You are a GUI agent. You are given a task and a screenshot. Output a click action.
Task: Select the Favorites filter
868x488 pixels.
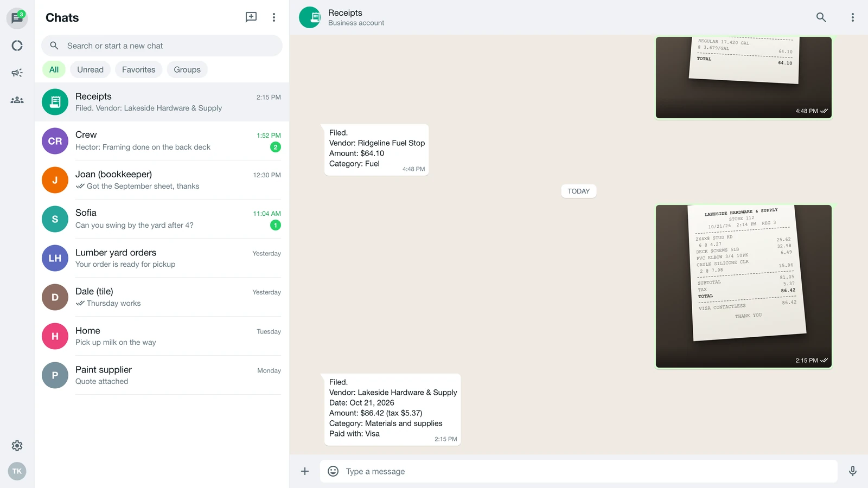tap(138, 69)
